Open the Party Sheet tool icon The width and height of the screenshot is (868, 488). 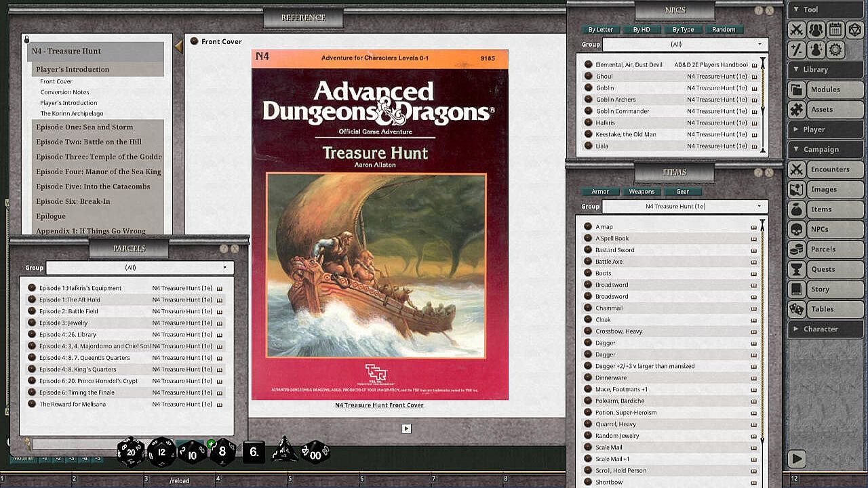[x=816, y=30]
